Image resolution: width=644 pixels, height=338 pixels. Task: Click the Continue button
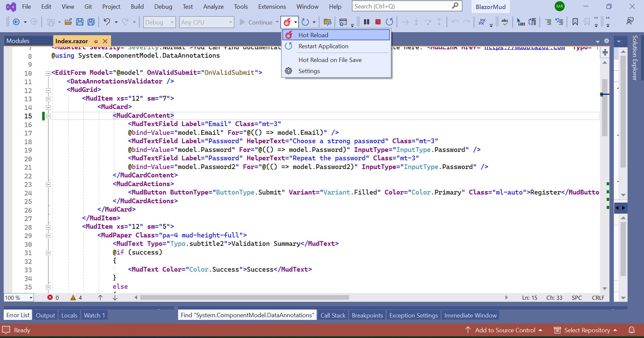[x=258, y=22]
